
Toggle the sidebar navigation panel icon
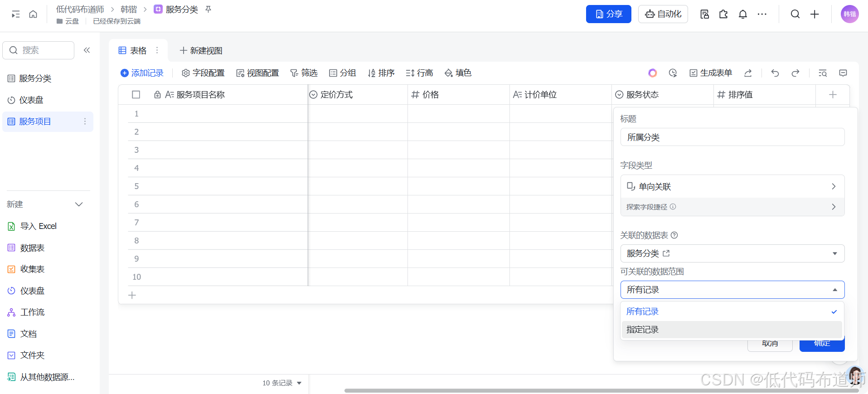[x=16, y=15]
